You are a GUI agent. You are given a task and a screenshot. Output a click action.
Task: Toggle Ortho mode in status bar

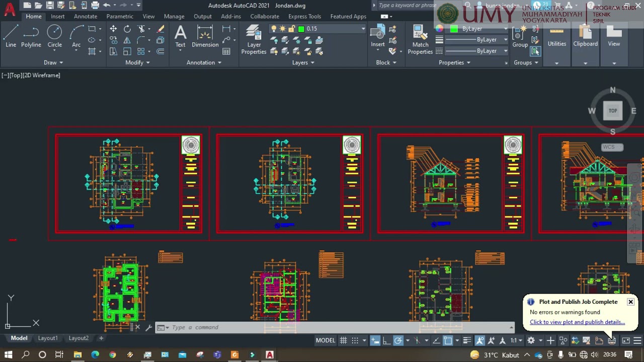click(x=386, y=340)
